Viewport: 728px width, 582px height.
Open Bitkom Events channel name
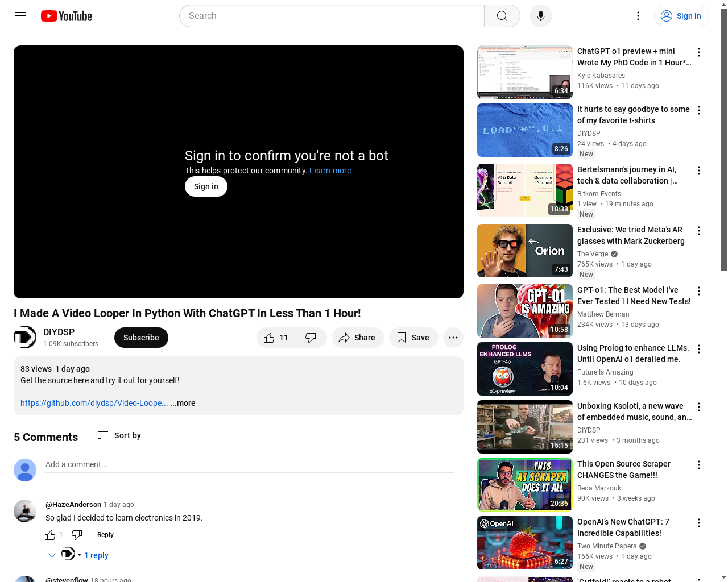[599, 194]
